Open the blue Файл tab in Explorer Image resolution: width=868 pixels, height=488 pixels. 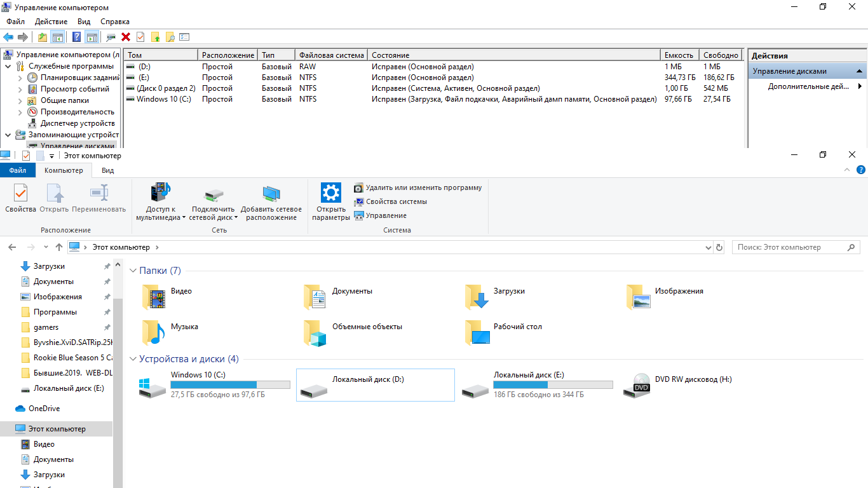tap(18, 170)
